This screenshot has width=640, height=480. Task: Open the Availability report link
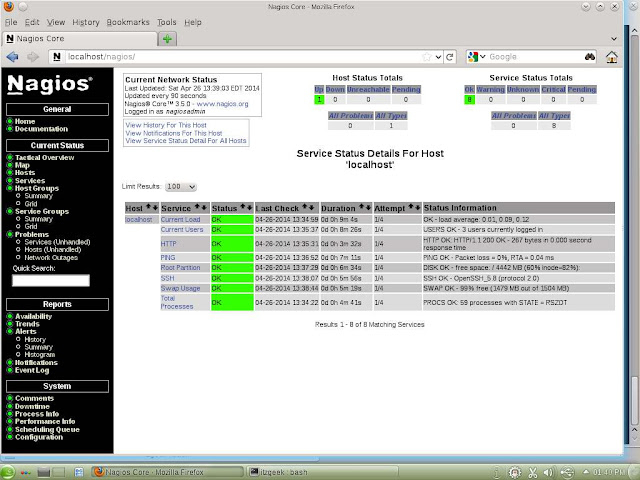pyautogui.click(x=33, y=316)
